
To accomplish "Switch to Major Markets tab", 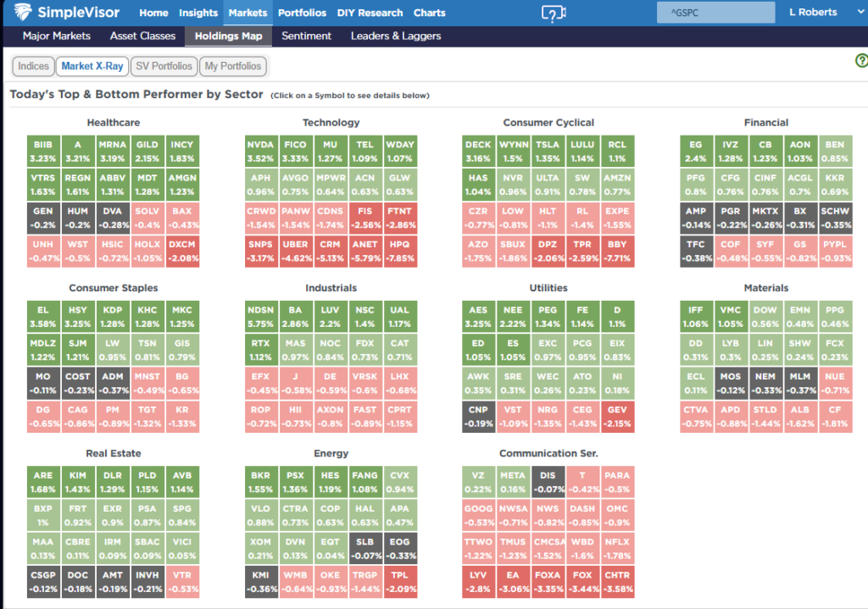I will click(57, 36).
